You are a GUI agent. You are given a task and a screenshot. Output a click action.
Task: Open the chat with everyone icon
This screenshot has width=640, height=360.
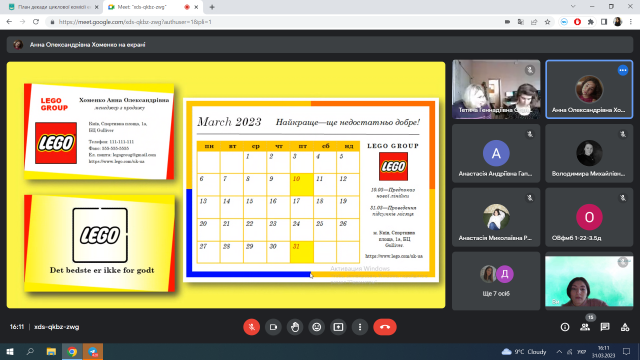(x=605, y=327)
